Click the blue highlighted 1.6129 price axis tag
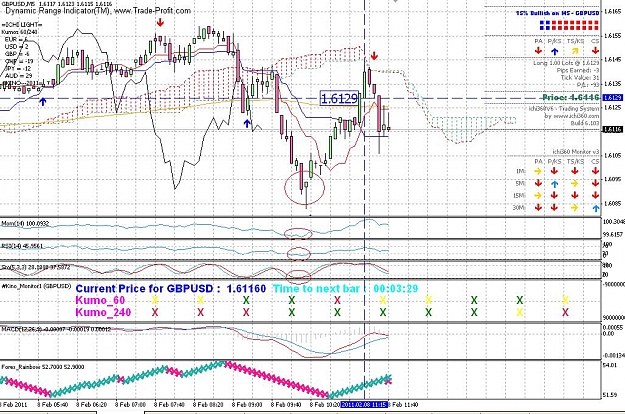The width and height of the screenshot is (625, 414). (x=613, y=98)
